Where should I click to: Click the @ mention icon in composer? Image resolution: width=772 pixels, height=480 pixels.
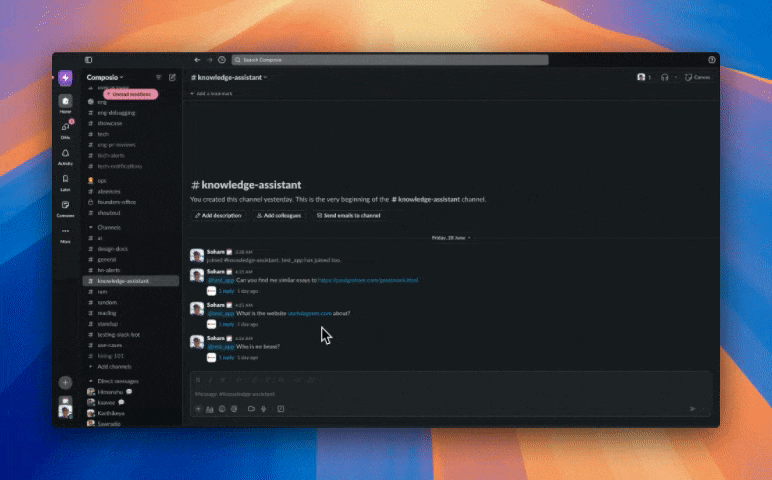point(234,409)
